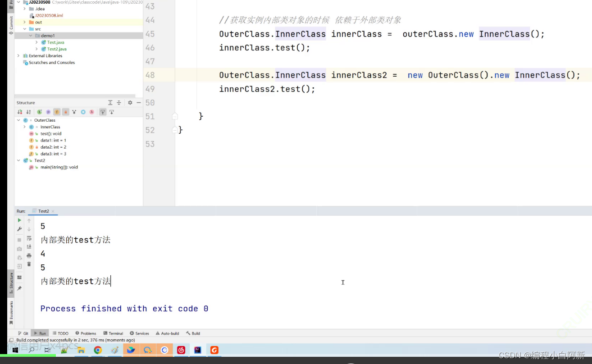Toggle scroll to end in Run console
Image resolution: width=592 pixels, height=364 pixels.
(x=29, y=246)
